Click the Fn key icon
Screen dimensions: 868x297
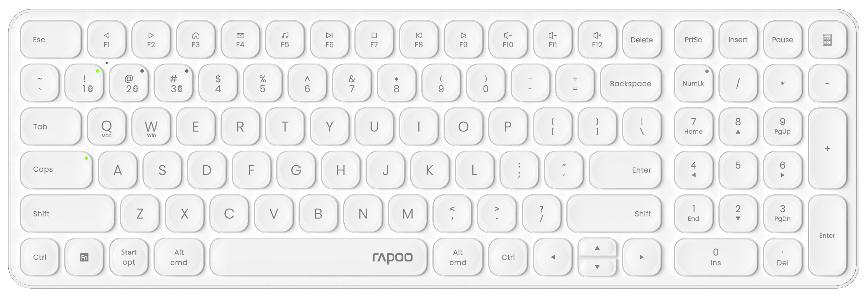click(84, 257)
